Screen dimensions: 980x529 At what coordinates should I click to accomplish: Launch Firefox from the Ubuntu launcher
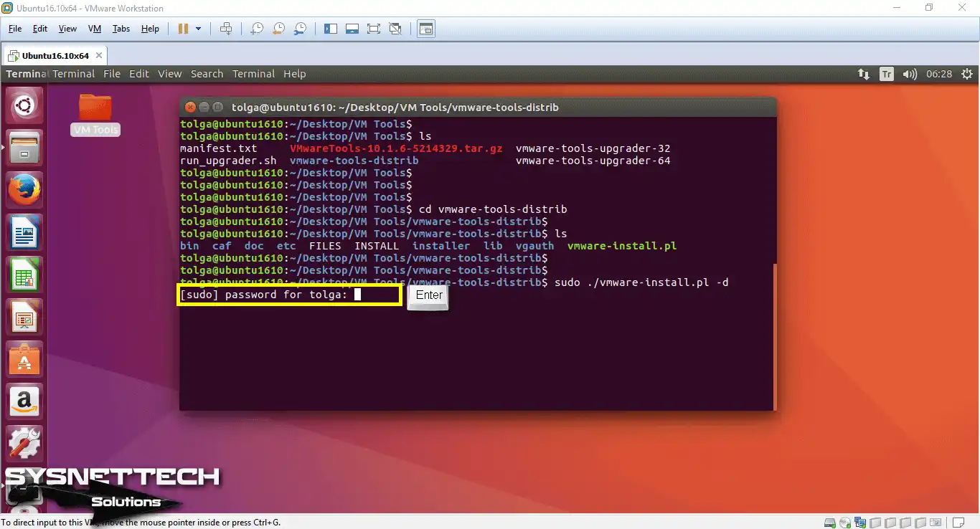[x=24, y=189]
